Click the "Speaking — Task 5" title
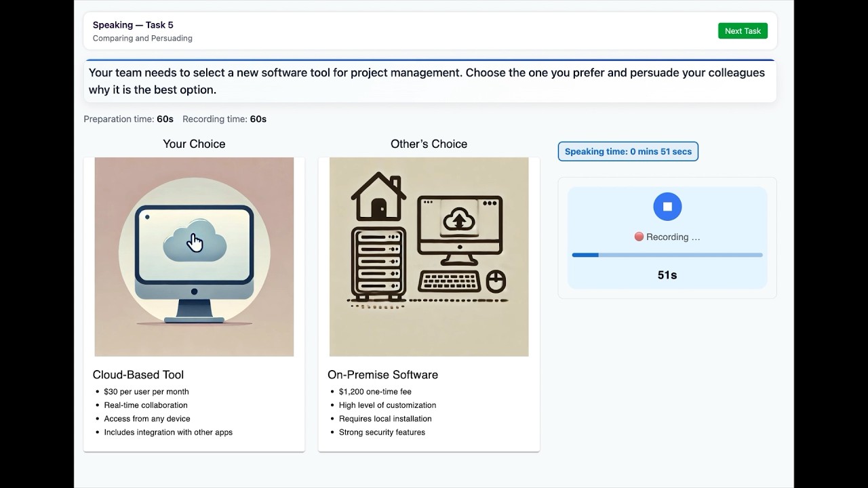 [133, 25]
